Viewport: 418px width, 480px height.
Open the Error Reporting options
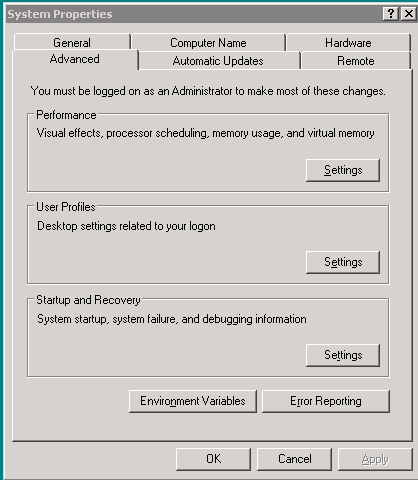point(326,401)
